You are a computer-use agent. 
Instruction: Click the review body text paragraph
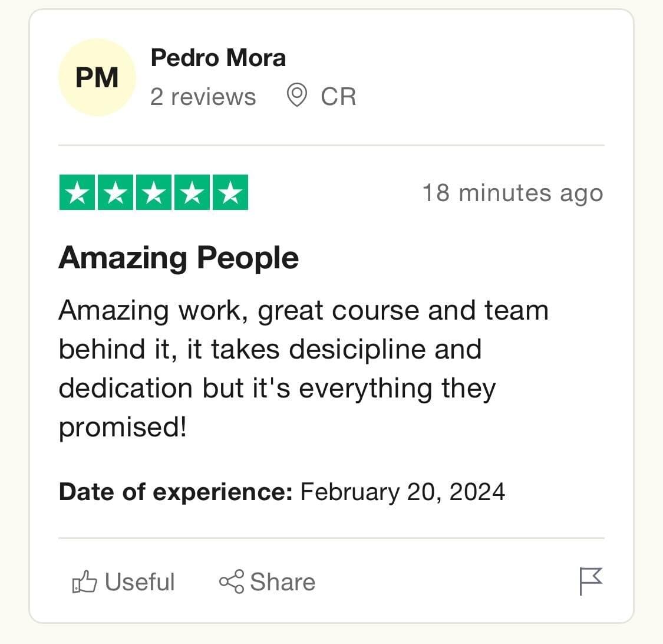click(295, 369)
